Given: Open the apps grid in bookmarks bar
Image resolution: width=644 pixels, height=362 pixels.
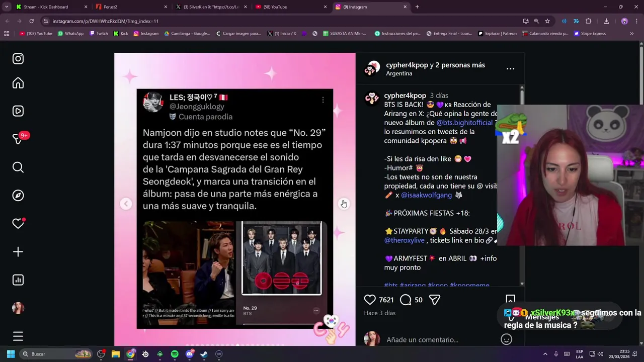Looking at the screenshot, I should click(7, 34).
